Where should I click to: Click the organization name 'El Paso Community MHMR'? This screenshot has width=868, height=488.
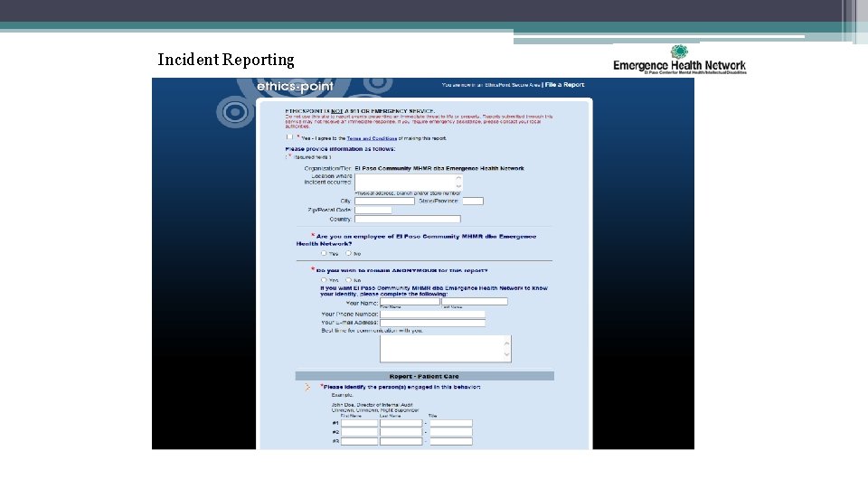[439, 168]
